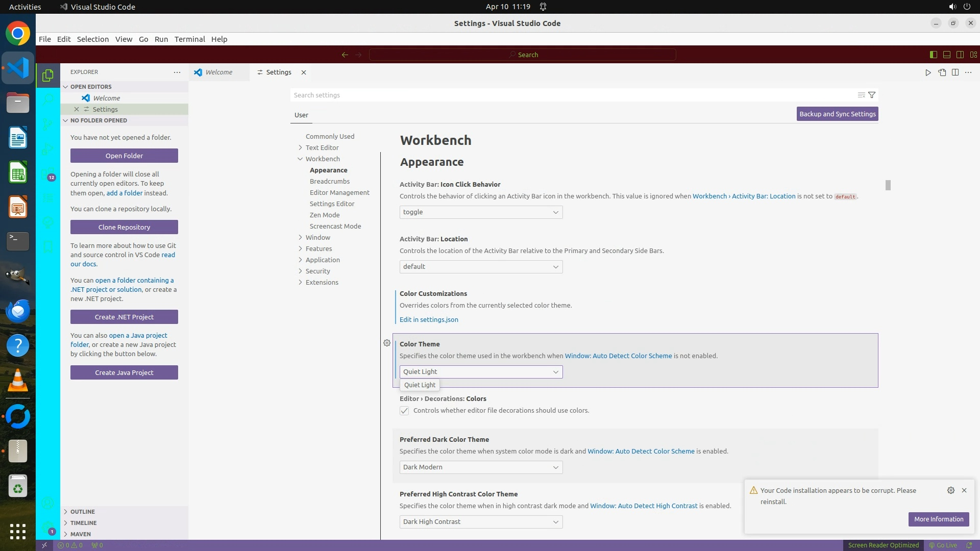Click the Go Live status bar item
The width and height of the screenshot is (980, 551).
tap(943, 545)
